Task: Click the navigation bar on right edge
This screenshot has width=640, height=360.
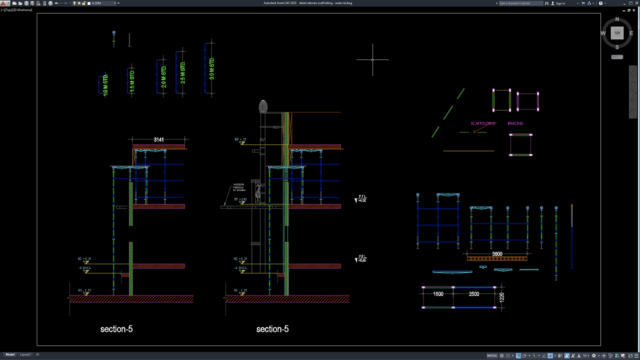Action: click(633, 92)
